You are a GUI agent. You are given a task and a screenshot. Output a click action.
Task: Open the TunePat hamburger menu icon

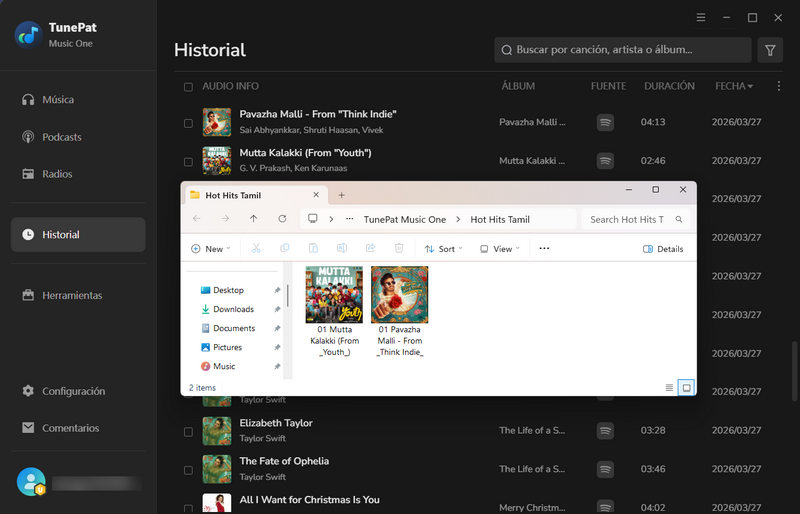click(701, 18)
